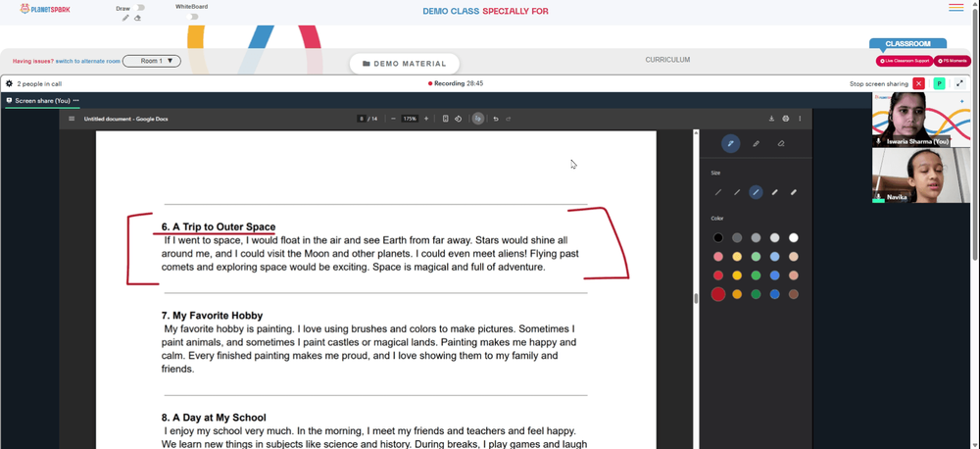
Task: Select the dark orange pen color
Action: (x=737, y=294)
